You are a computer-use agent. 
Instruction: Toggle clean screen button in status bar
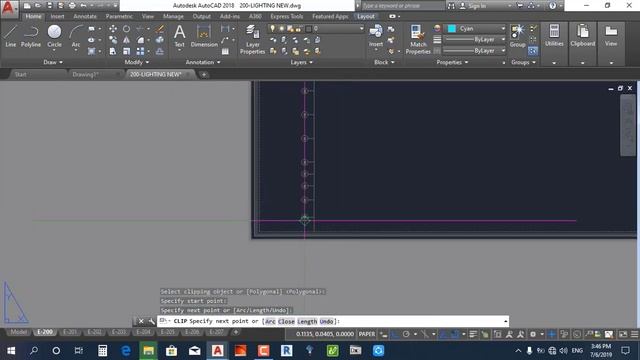[x=623, y=334]
